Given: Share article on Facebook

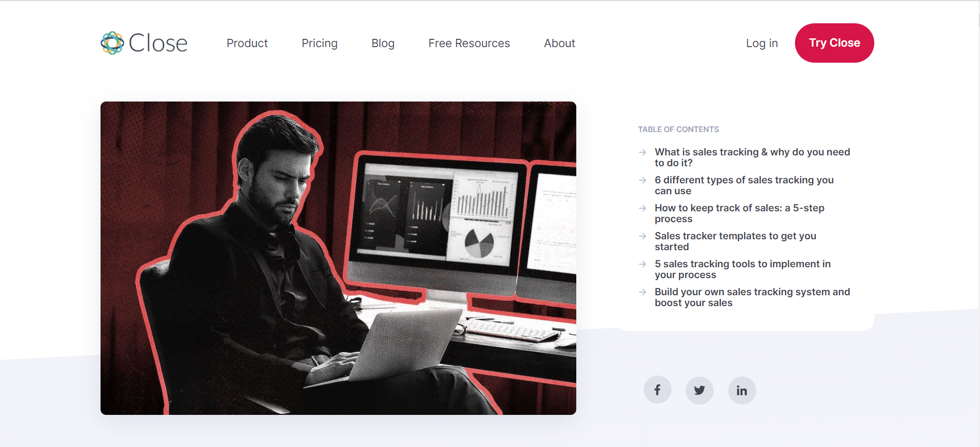Looking at the screenshot, I should click(657, 390).
